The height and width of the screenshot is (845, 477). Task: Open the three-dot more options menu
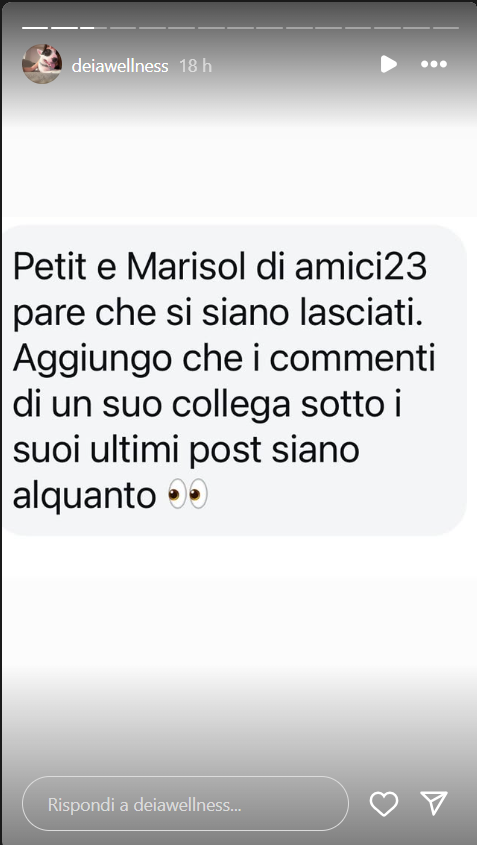coord(434,64)
